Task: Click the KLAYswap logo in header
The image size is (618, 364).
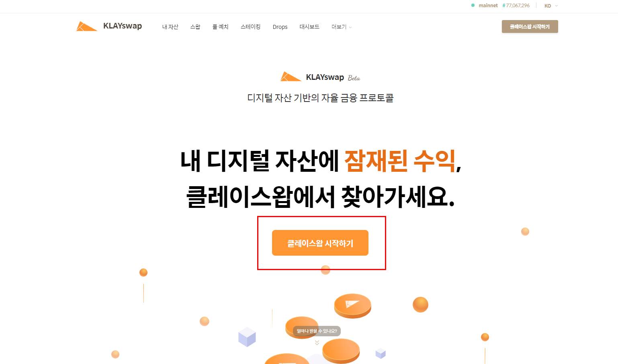Action: pyautogui.click(x=109, y=26)
